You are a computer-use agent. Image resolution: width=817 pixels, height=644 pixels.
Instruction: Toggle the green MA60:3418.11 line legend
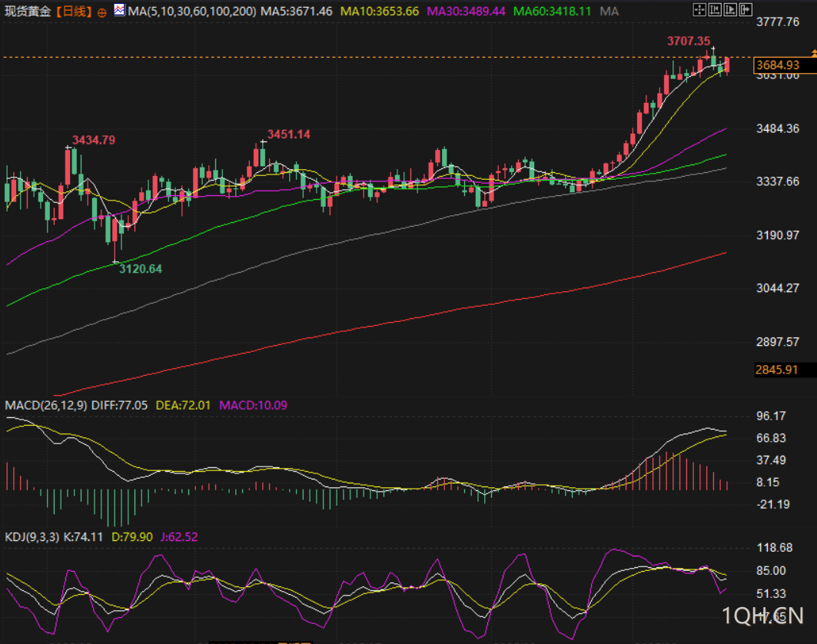click(553, 12)
